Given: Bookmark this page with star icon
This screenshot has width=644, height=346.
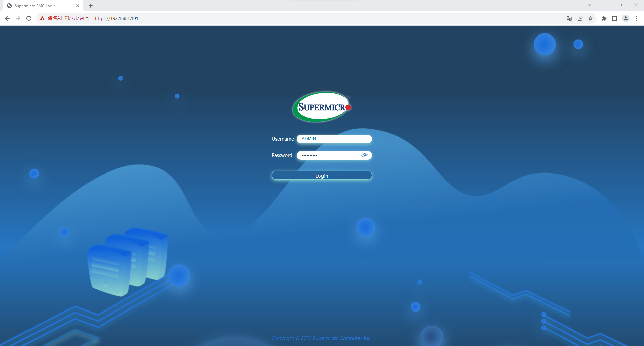Looking at the screenshot, I should (x=591, y=18).
